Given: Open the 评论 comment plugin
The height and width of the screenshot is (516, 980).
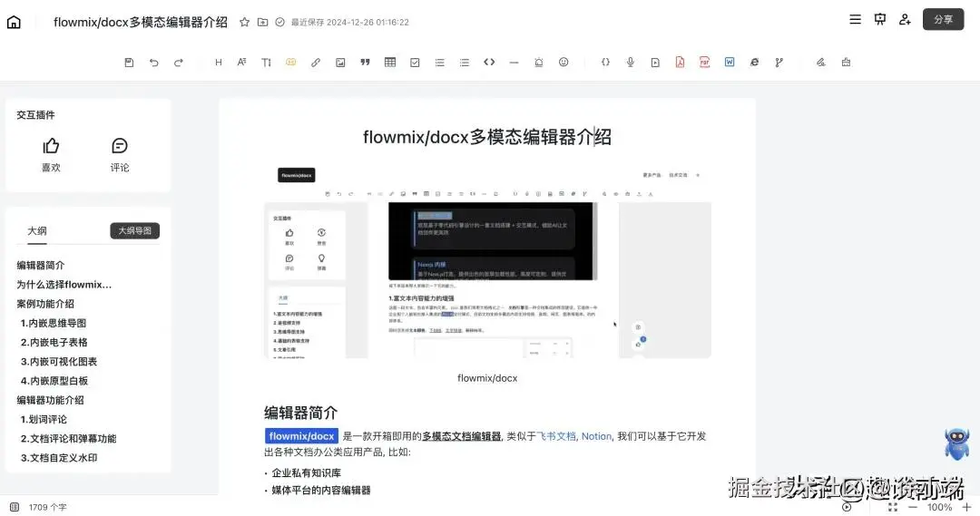Looking at the screenshot, I should click(120, 154).
